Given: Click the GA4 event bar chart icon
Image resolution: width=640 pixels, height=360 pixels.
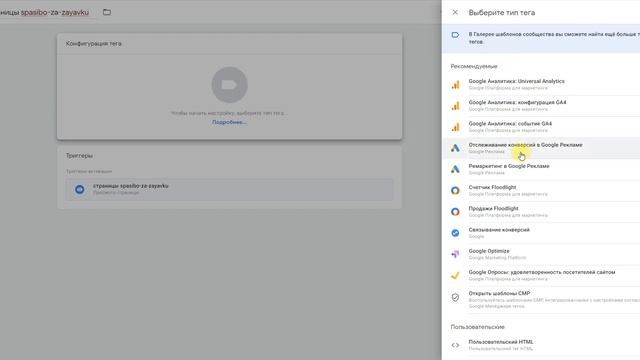Looking at the screenshot, I should click(455, 127).
